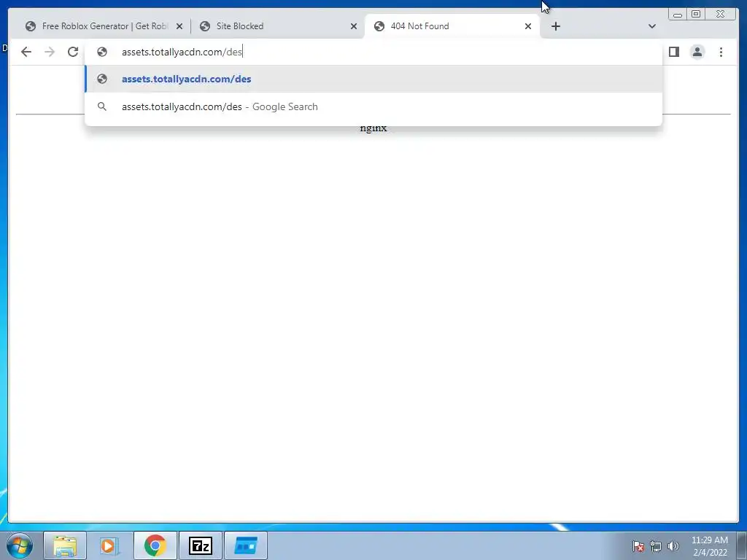This screenshot has width=747, height=560.
Task: Open the Windows Start menu
Action: coord(20,545)
